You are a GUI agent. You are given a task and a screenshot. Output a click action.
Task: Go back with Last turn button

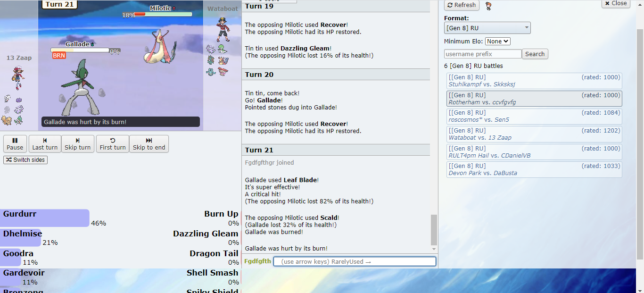pyautogui.click(x=45, y=144)
